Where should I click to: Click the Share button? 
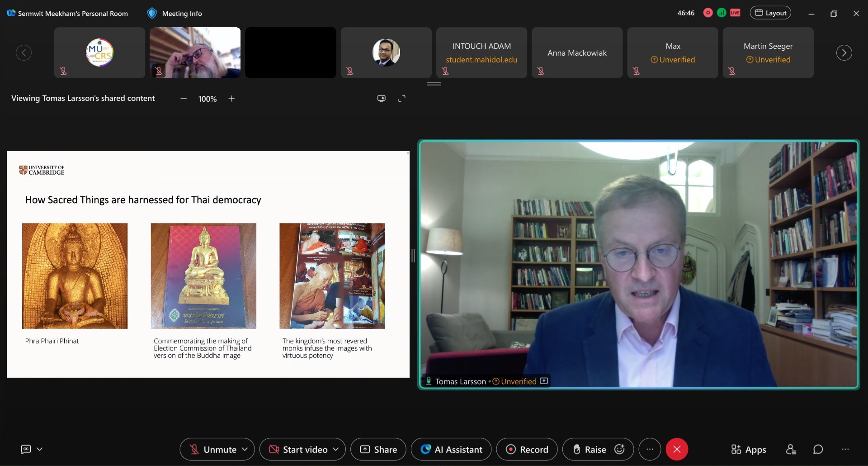[378, 449]
